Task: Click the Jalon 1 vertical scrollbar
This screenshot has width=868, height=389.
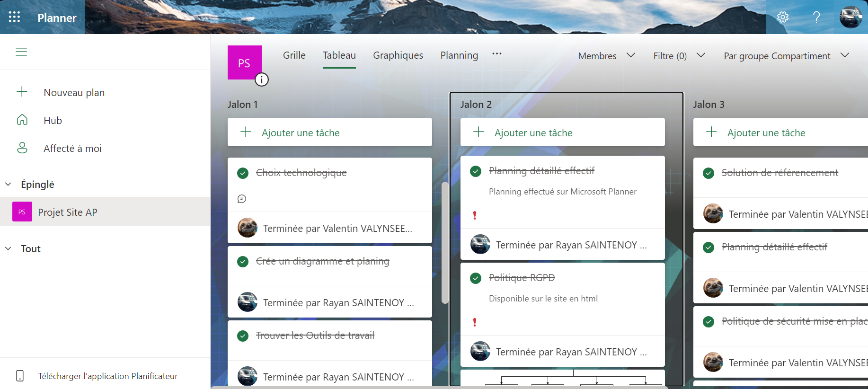Action: (444, 242)
